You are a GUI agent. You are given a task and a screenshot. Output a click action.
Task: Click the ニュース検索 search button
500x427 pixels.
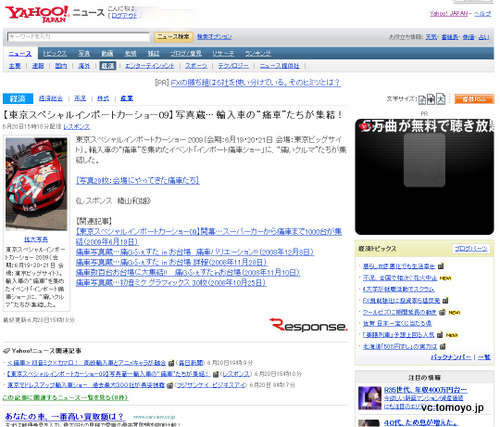[173, 37]
